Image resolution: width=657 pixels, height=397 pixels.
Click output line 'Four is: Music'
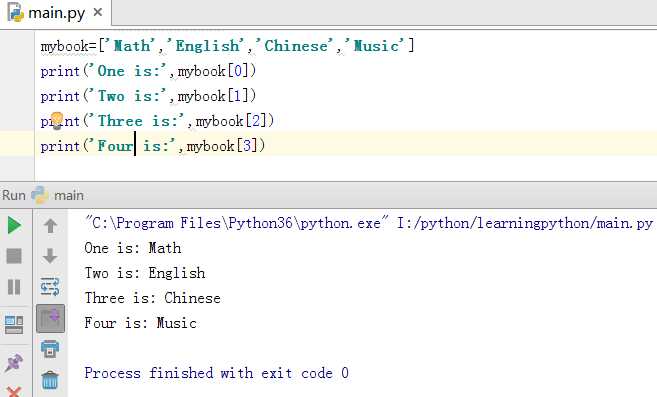coord(140,323)
